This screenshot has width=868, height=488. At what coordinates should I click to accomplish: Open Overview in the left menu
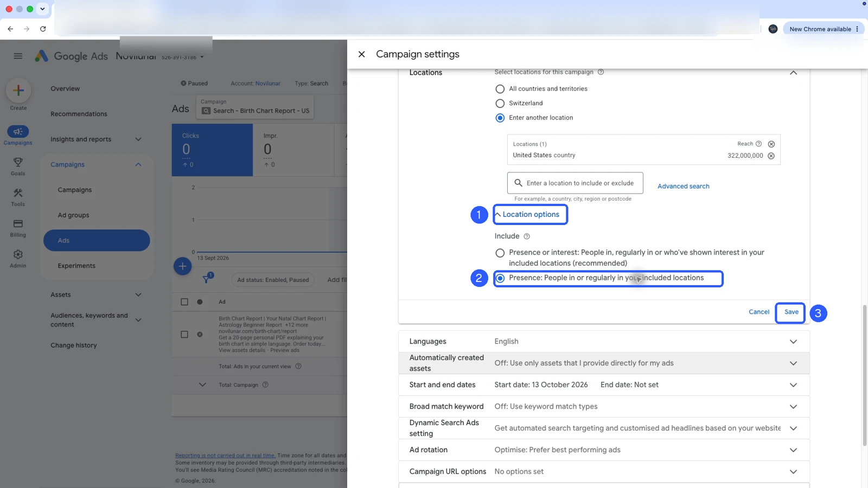(65, 89)
